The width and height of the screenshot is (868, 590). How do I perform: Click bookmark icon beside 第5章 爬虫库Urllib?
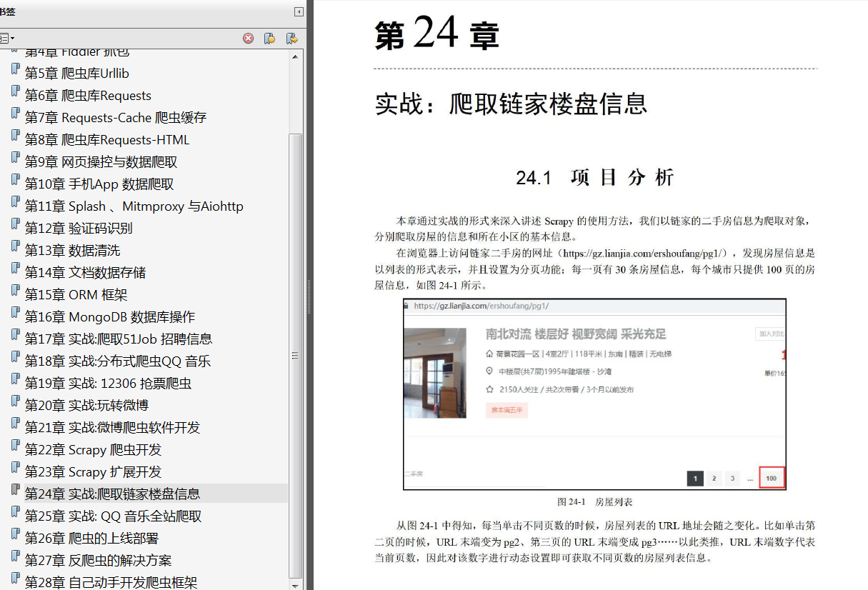coord(15,70)
